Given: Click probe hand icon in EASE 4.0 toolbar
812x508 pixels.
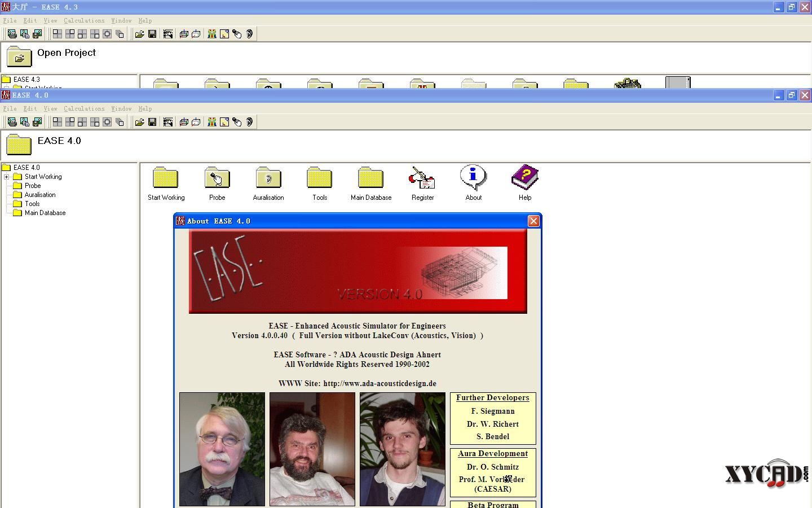Looking at the screenshot, I should click(x=237, y=122).
